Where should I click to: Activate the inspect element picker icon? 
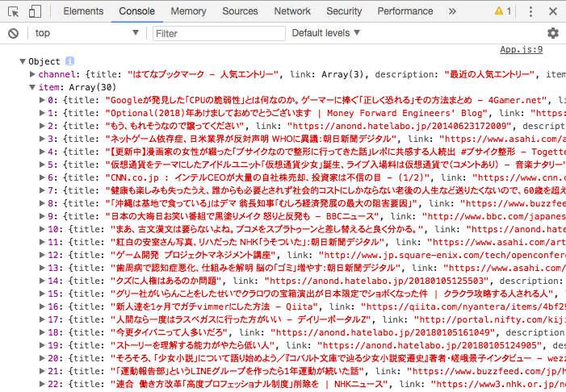click(x=14, y=11)
